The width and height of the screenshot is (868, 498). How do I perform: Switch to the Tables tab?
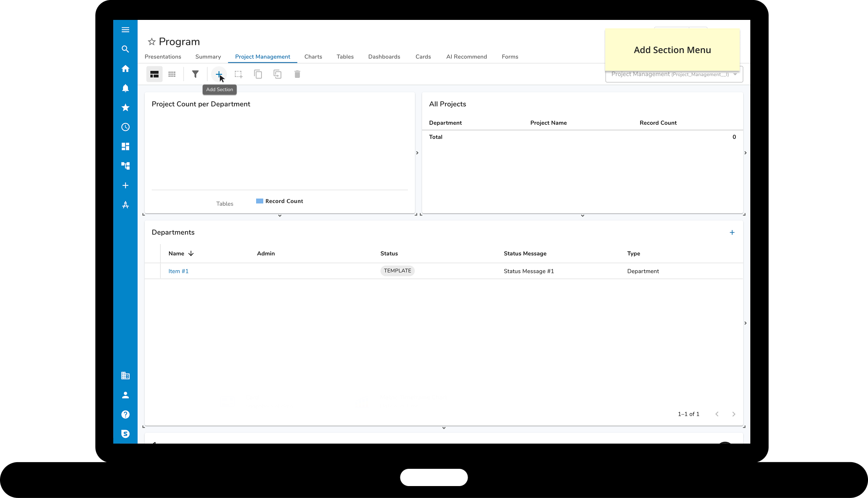(x=345, y=57)
